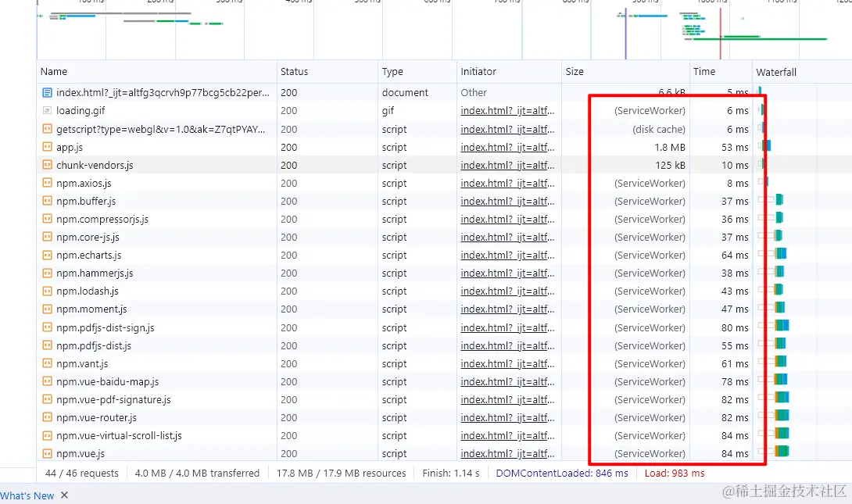Click the script icon beside getscript?type=webgl
Screen dimensions: 852x504
(47, 129)
